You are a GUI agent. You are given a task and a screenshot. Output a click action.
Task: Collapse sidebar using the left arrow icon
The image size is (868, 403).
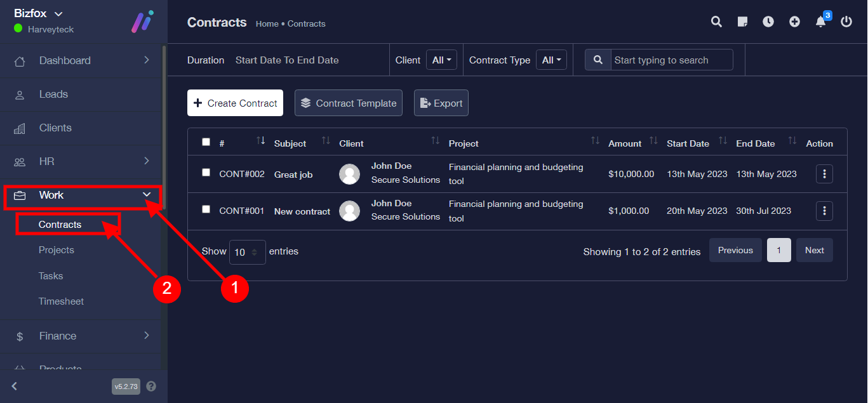pos(15,386)
